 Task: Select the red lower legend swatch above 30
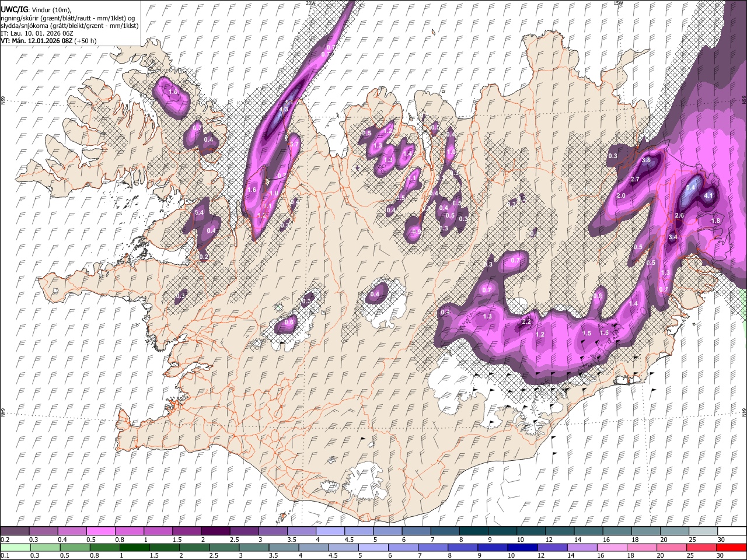coord(731,547)
